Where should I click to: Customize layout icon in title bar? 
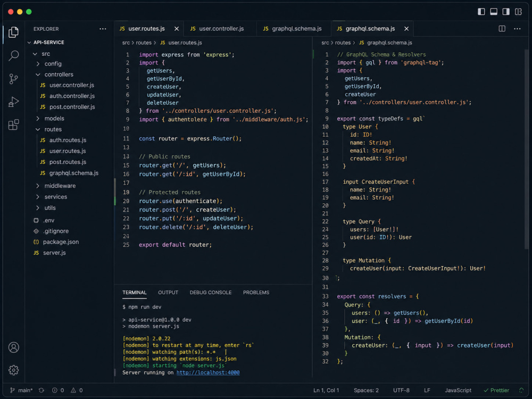[518, 12]
